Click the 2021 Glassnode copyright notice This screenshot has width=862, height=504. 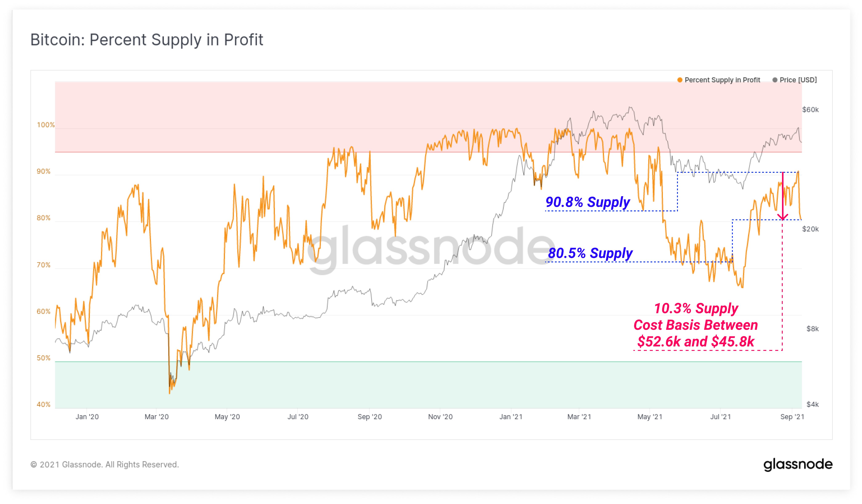click(x=105, y=464)
